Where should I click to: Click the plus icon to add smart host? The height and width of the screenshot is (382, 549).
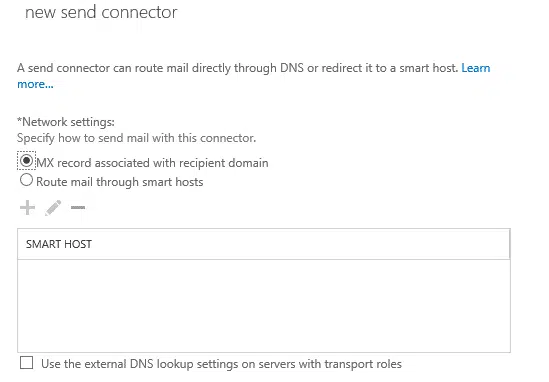coord(27,208)
